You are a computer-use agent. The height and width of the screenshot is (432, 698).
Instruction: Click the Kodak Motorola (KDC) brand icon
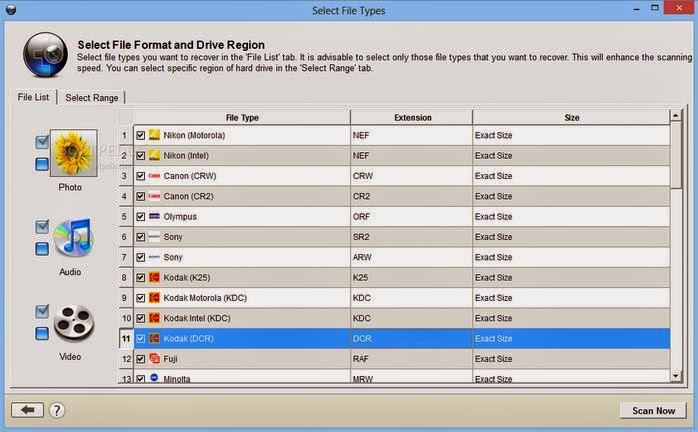pos(154,298)
